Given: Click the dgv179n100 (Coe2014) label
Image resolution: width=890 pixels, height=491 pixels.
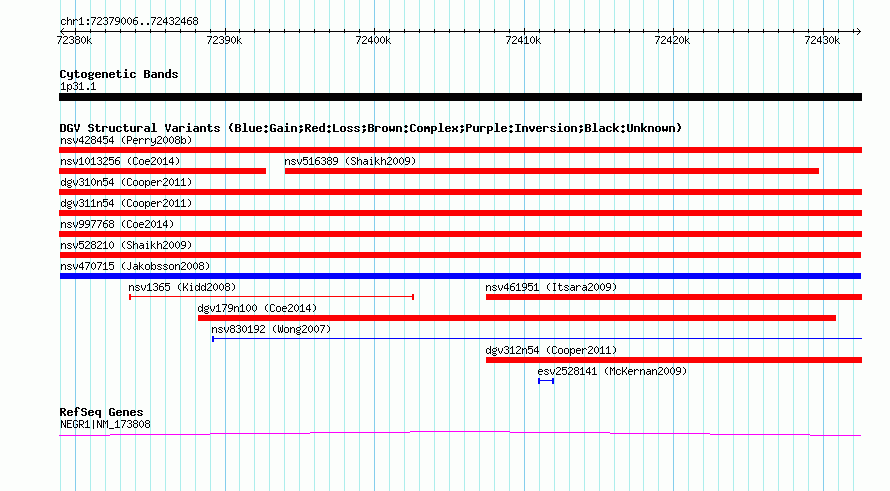Looking at the screenshot, I should pos(257,308).
